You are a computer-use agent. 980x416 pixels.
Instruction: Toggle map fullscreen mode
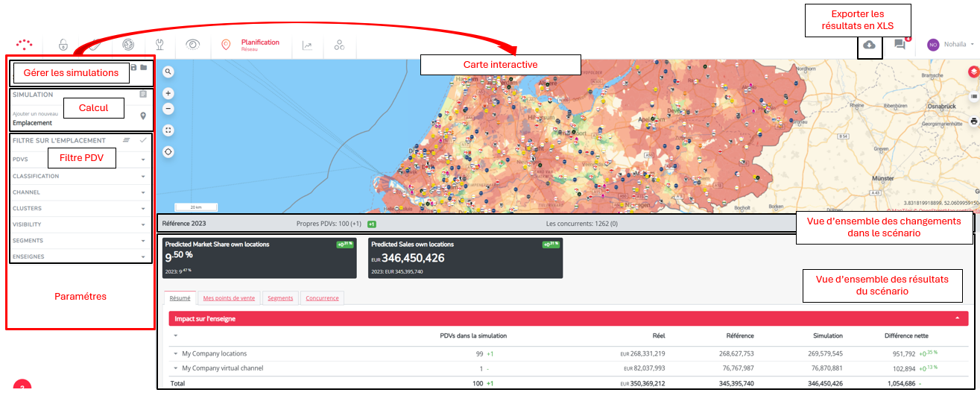coord(168,130)
